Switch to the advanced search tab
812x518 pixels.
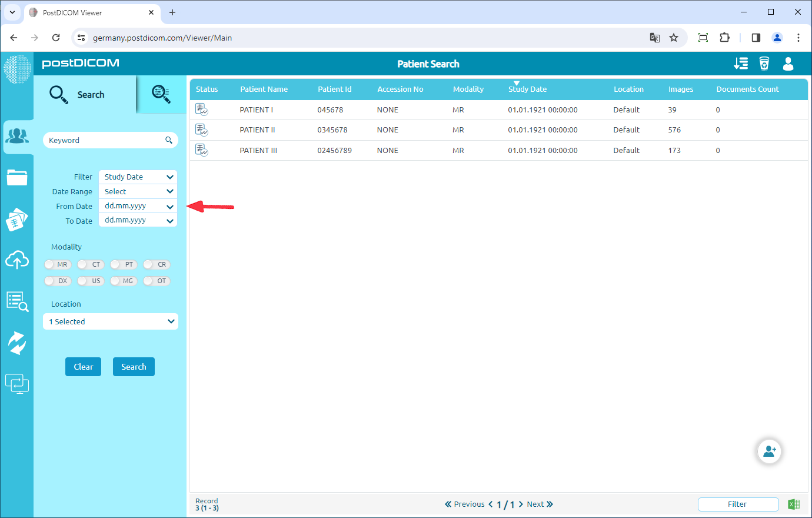coord(160,94)
